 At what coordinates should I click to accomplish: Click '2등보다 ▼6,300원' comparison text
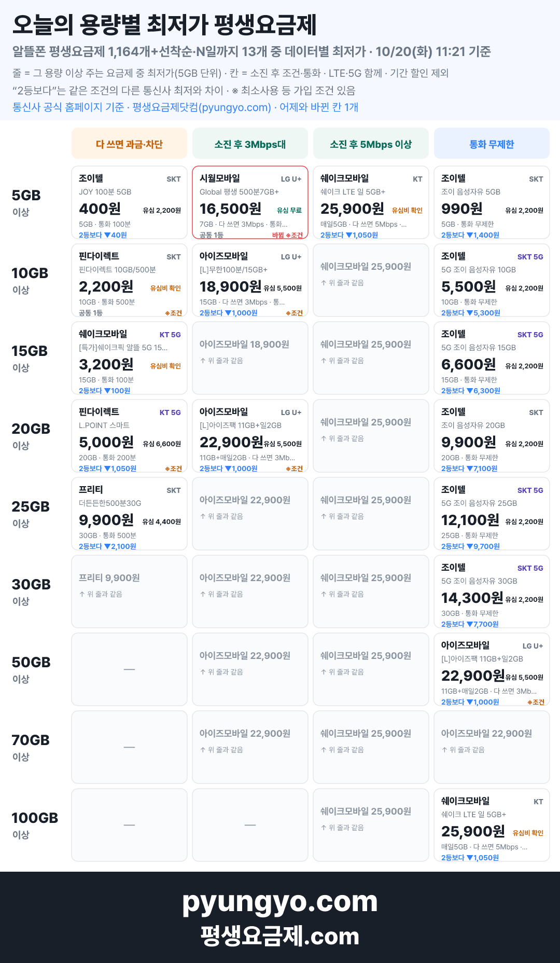(x=471, y=391)
